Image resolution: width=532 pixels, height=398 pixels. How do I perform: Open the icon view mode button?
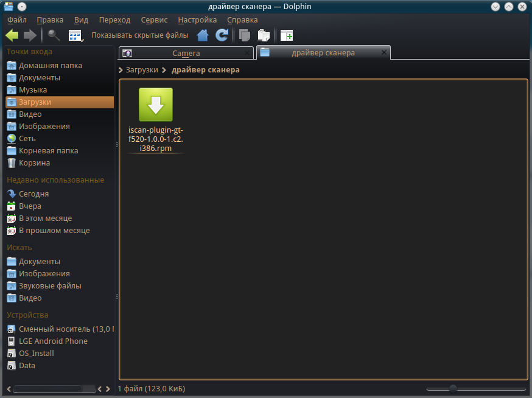click(75, 36)
